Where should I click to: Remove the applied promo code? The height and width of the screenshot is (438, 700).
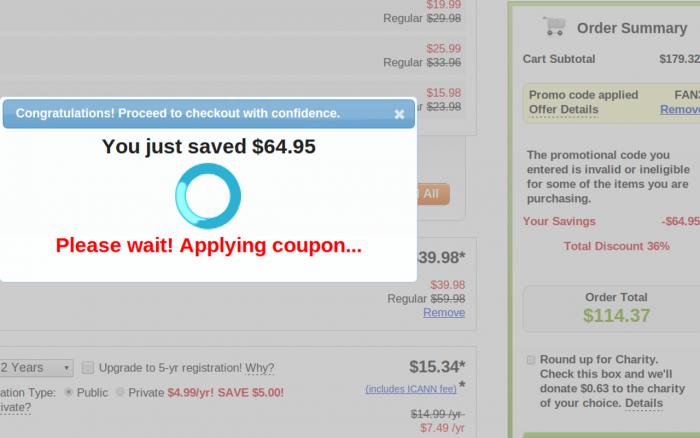tap(680, 109)
